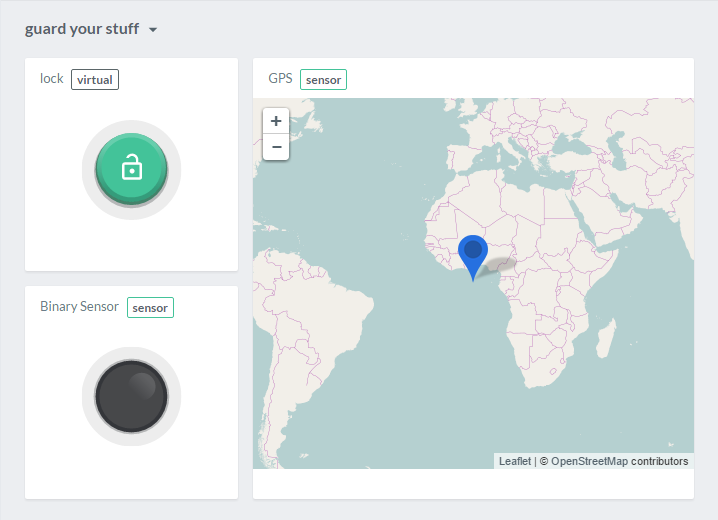Select the 'Binary Sensor' widget title

tap(79, 307)
